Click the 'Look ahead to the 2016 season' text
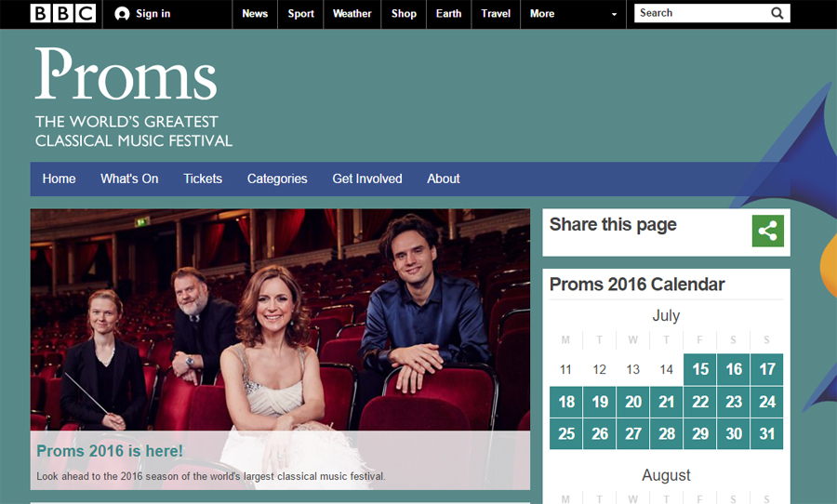837x504 pixels. click(210, 476)
